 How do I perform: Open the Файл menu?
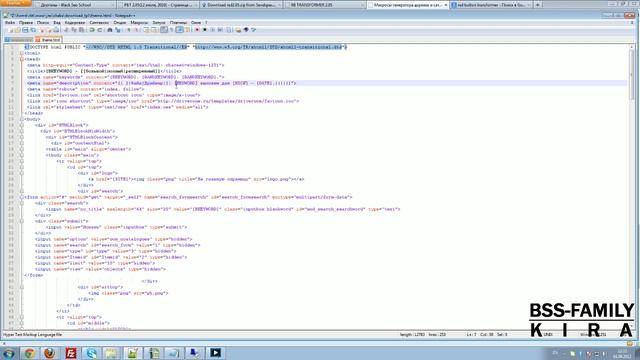tap(10, 22)
